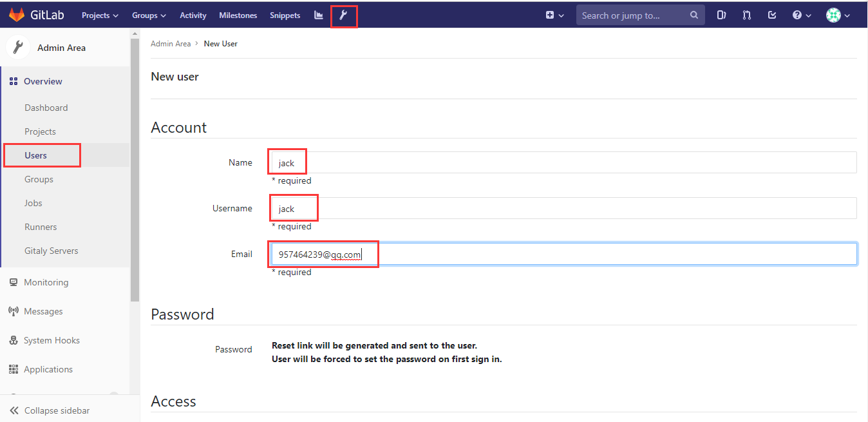Viewport: 868px width, 422px height.
Task: Open the issues icon in top bar
Action: tap(722, 15)
